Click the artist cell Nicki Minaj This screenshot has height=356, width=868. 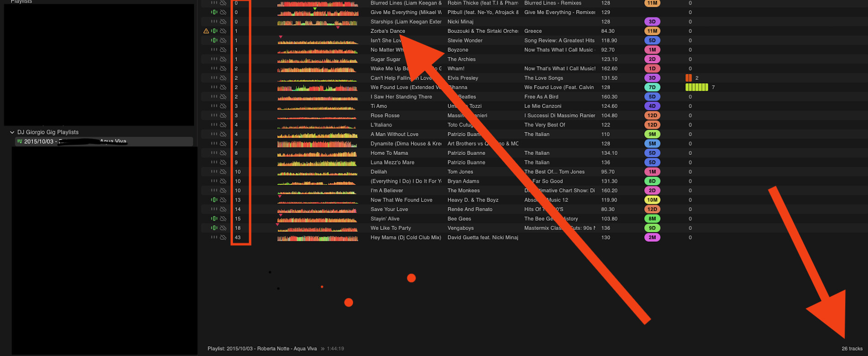point(460,21)
